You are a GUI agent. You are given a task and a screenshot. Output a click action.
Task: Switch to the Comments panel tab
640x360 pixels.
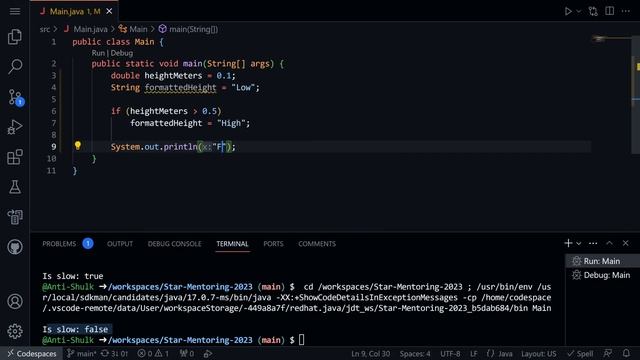point(317,244)
